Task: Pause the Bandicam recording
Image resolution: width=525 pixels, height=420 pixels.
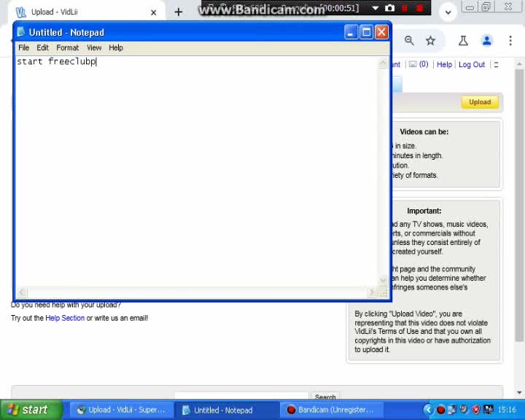Action: [405, 8]
